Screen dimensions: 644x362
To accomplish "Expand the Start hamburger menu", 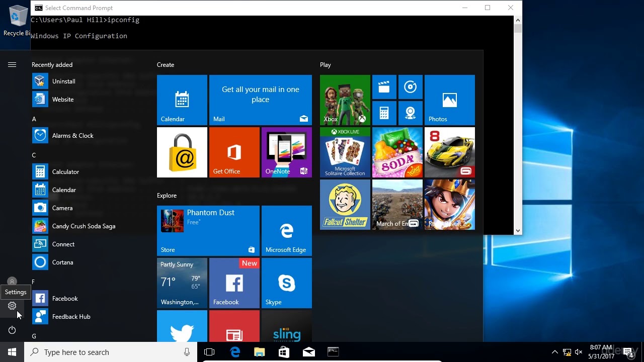I will point(12,64).
